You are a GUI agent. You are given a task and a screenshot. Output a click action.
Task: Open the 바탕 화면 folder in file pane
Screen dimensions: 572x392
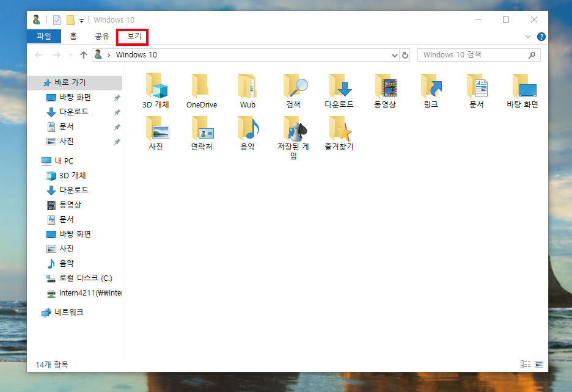[x=522, y=90]
